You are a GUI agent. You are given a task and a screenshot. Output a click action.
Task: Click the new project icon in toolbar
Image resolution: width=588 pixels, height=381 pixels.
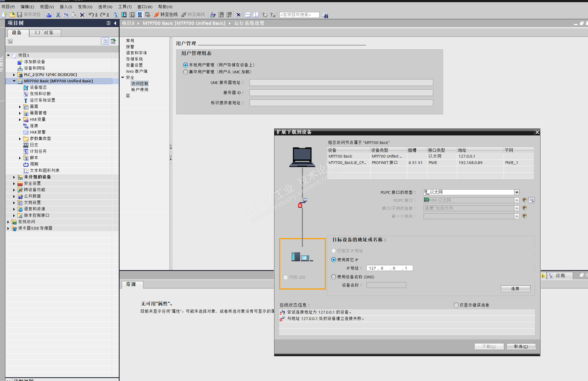click(x=4, y=15)
